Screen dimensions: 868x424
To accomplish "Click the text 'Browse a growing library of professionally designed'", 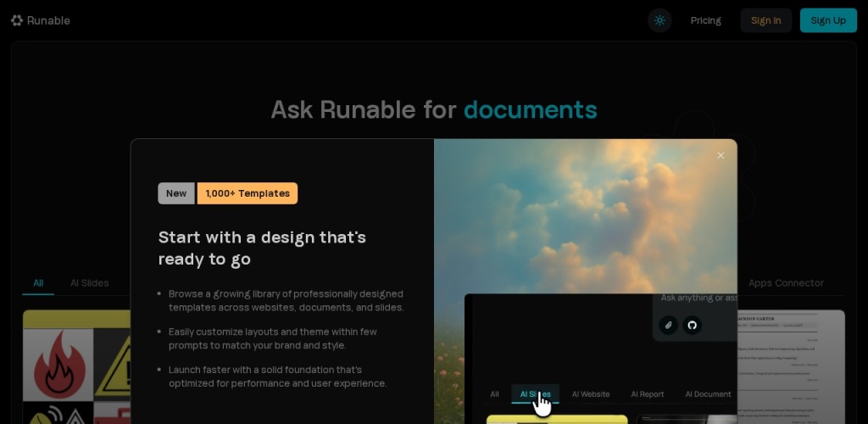I will [x=286, y=293].
